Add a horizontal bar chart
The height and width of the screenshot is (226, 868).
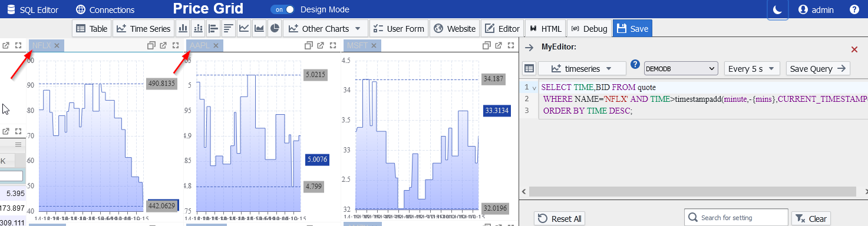point(213,28)
